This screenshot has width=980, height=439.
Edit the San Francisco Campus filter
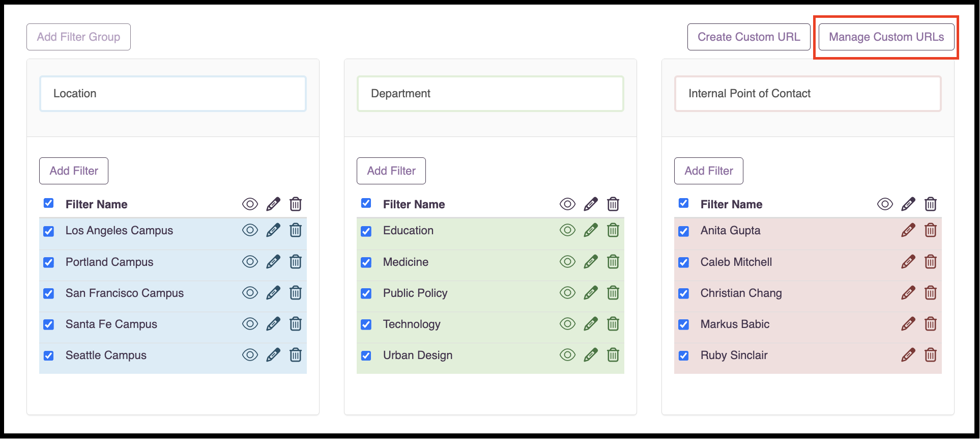pos(273,293)
